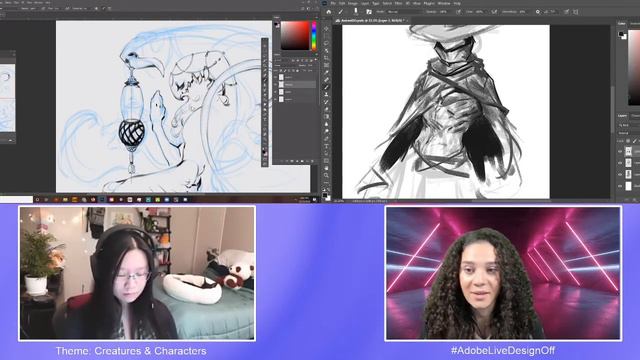Click symmetry paint options icon in right options bar
Image resolution: width=640 pixels, height=360 pixels.
tap(575, 12)
